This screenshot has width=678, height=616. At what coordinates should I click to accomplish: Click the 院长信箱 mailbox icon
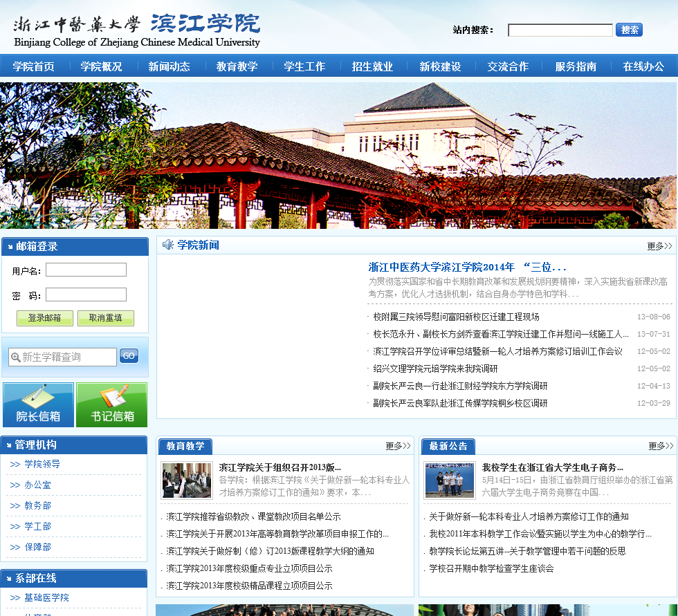coord(39,404)
